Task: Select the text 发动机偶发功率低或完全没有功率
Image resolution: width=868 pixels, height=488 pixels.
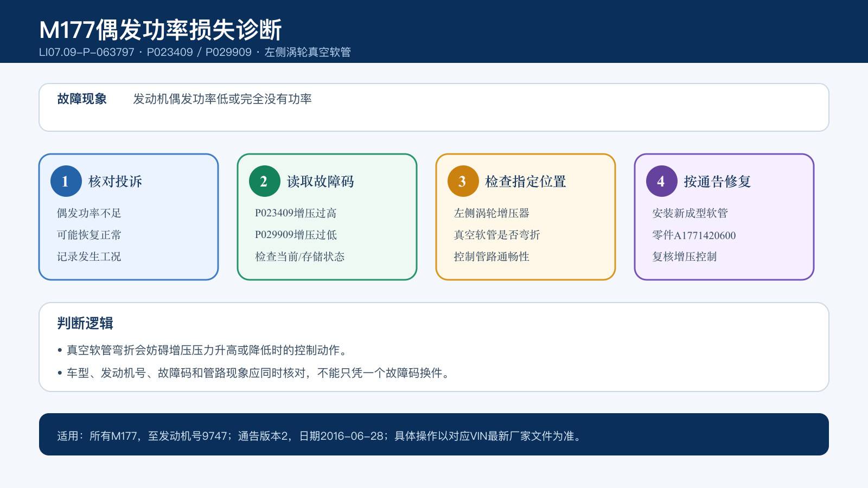Action: tap(222, 99)
